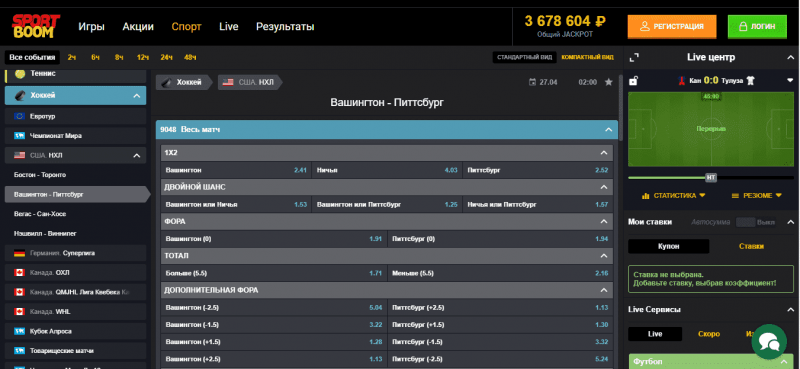Click the Canada flag beside ОХЛ
Image resolution: width=800 pixels, height=369 pixels.
point(19,273)
